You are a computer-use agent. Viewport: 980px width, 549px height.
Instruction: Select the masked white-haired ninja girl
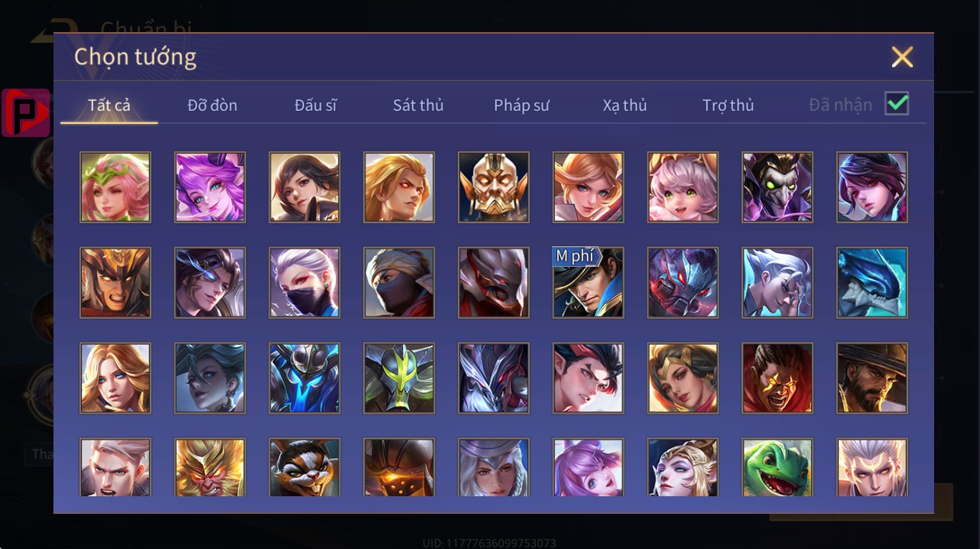pos(304,282)
